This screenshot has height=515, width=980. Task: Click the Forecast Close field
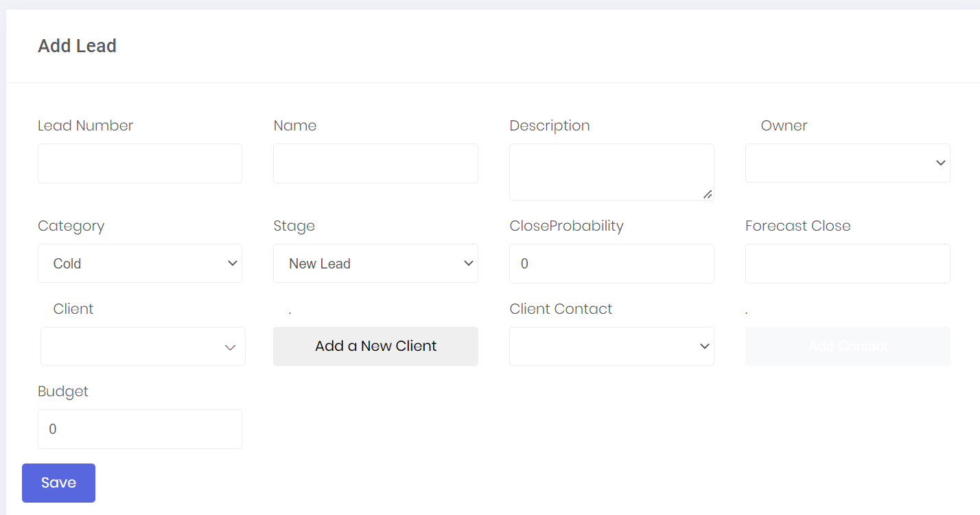tap(848, 263)
